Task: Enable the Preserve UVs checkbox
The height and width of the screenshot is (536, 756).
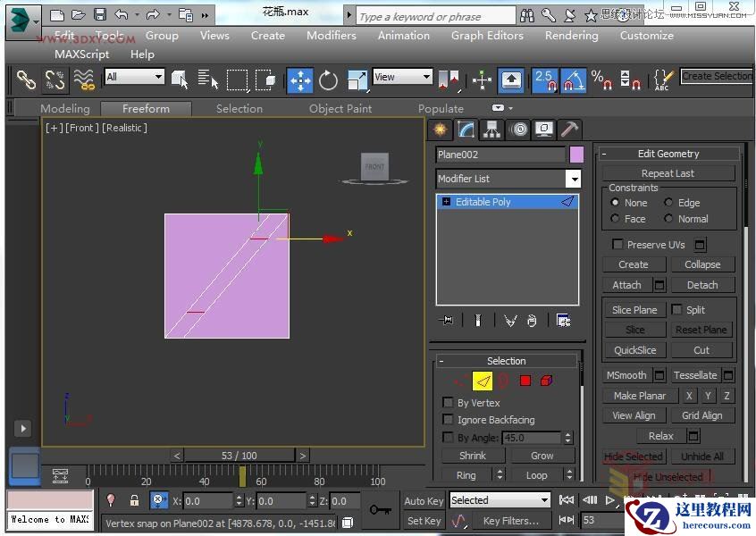Action: point(617,245)
